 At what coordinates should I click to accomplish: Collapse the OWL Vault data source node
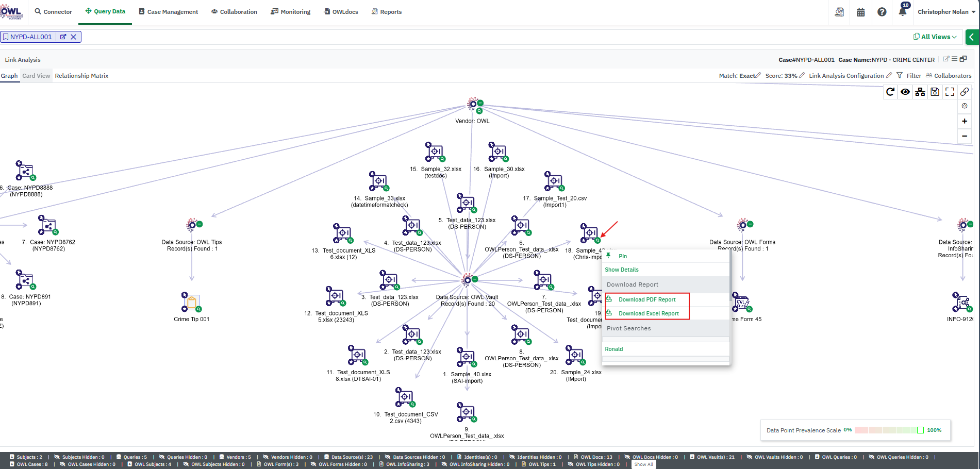(475, 279)
